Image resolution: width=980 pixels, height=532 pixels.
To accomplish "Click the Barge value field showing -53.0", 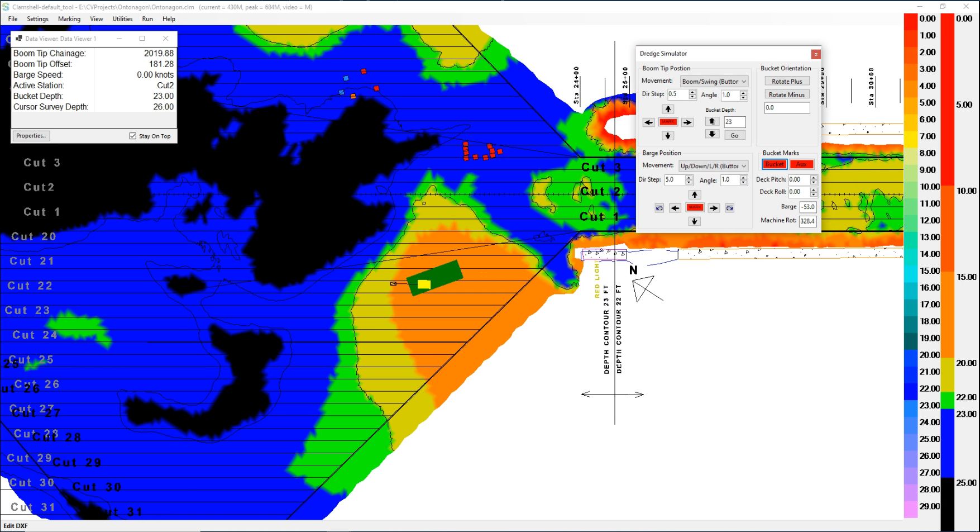I will point(807,207).
